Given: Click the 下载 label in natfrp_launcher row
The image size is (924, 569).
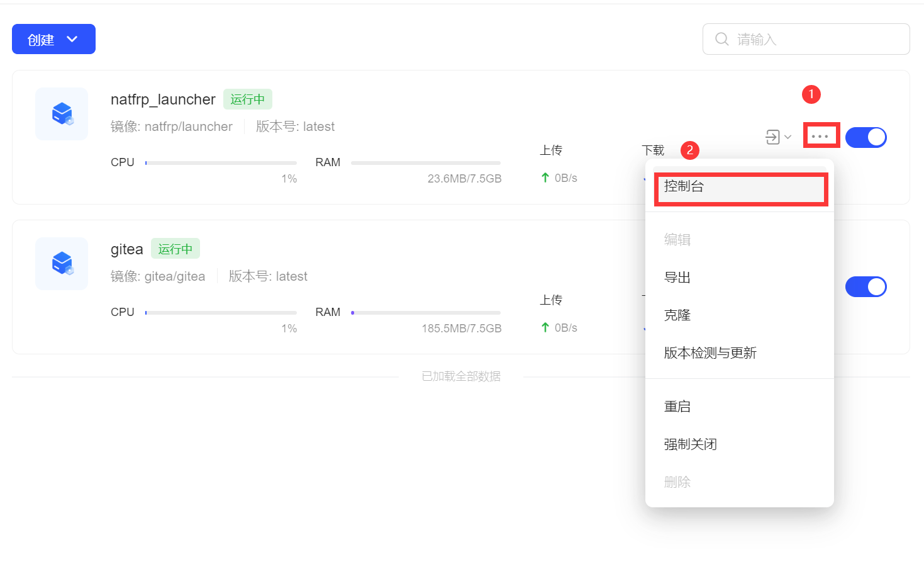Looking at the screenshot, I should [653, 150].
